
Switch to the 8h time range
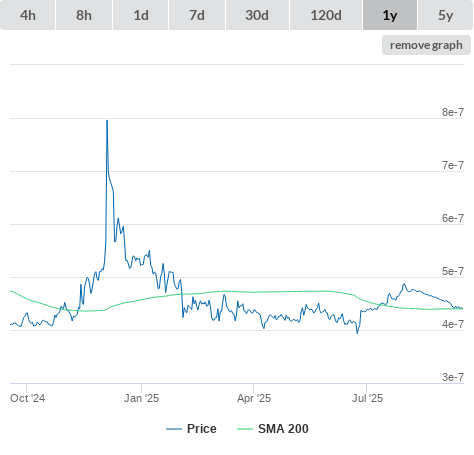pyautogui.click(x=84, y=15)
